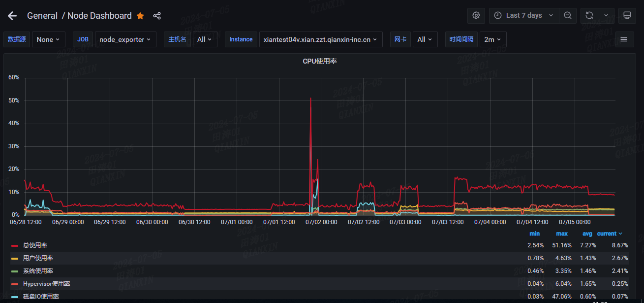Viewport: 644px width, 303px height.
Task: Open the refresh interval dropdown arrow
Action: pyautogui.click(x=606, y=15)
